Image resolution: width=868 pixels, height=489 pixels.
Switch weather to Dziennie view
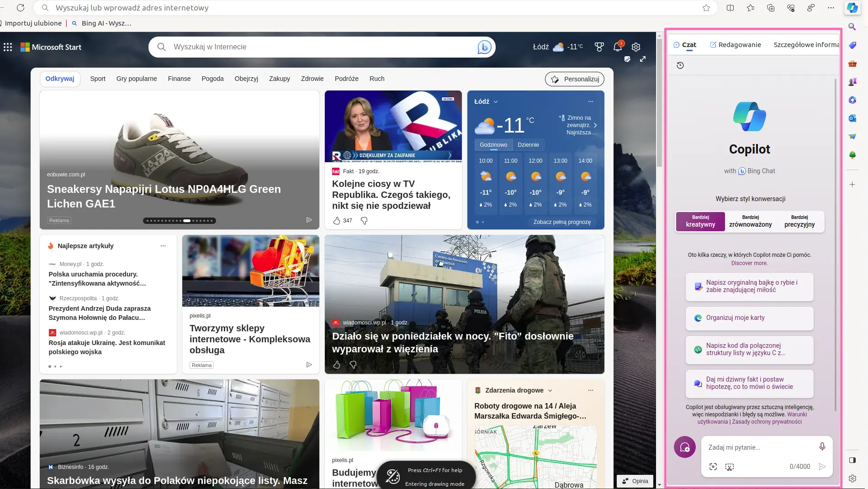[x=528, y=145]
